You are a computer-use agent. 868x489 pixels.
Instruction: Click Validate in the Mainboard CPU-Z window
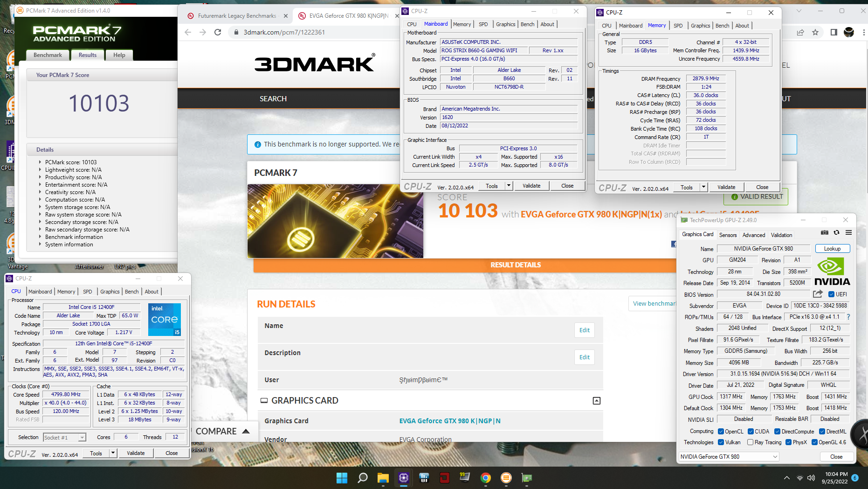tap(531, 186)
